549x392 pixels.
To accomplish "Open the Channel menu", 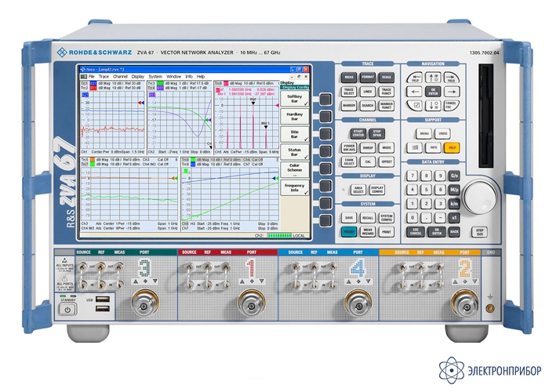I will click(x=120, y=76).
